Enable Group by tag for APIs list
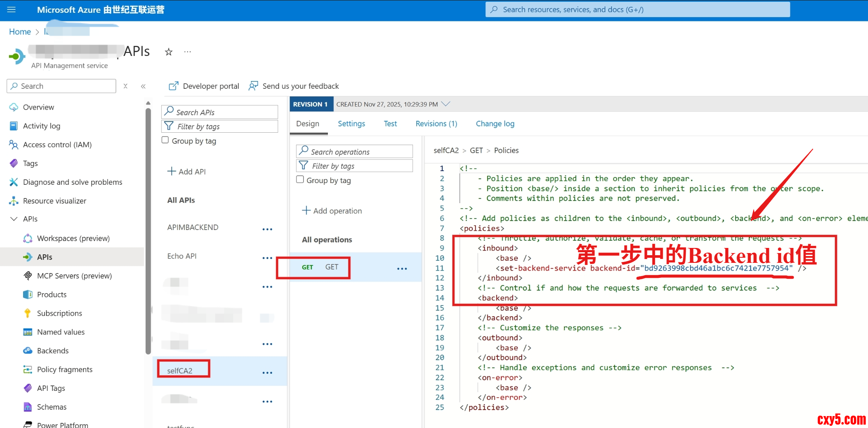Screen dimensions: 868x428 coord(165,140)
